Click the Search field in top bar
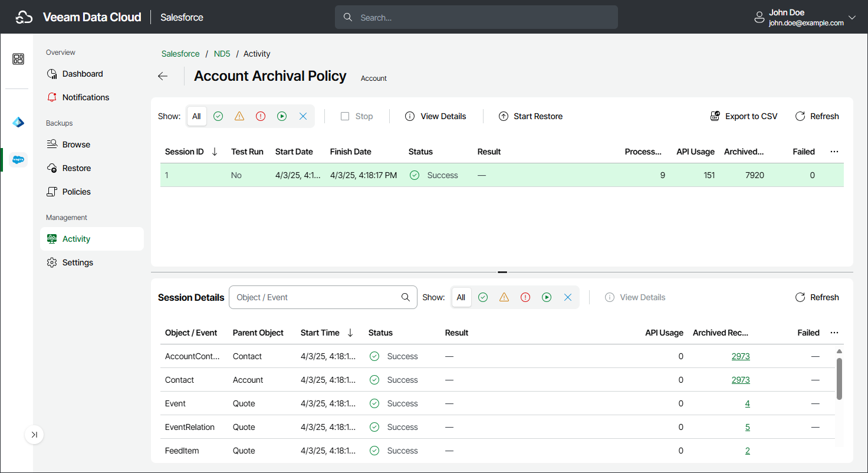Screen dimensions: 868x473 [476, 17]
